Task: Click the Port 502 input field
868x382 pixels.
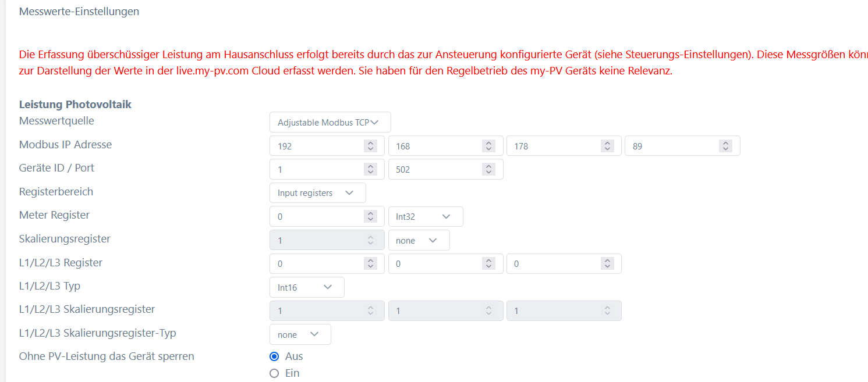Action: pyautogui.click(x=434, y=169)
